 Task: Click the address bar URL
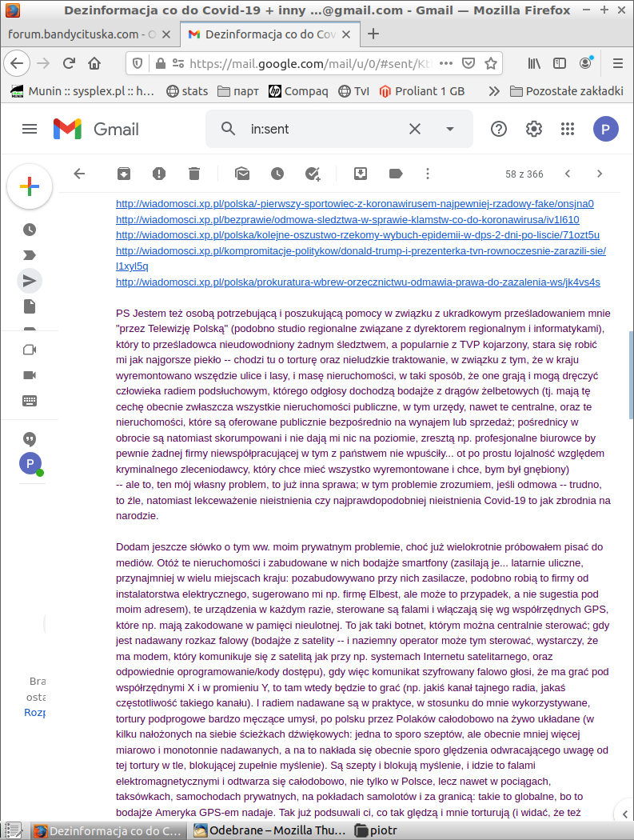tap(310, 64)
